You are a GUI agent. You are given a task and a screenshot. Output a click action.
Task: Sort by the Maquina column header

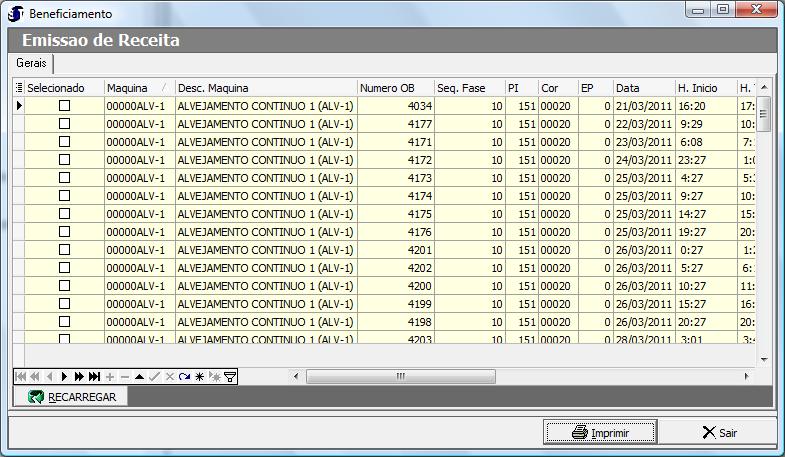138,88
